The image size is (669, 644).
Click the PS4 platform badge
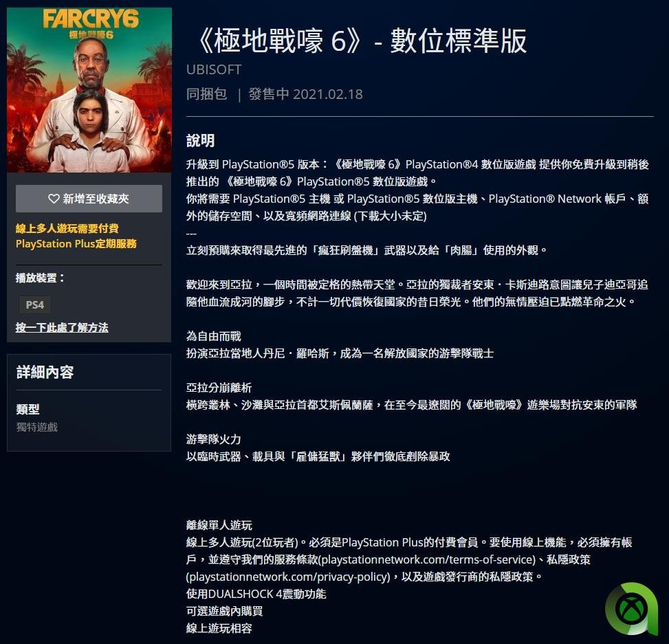pos(35,305)
